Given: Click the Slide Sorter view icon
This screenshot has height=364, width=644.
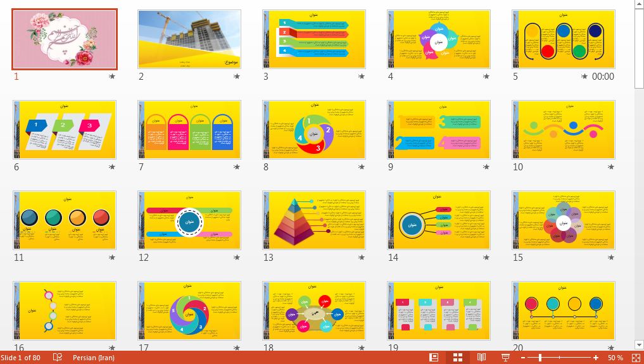Looking at the screenshot, I should (x=458, y=358).
